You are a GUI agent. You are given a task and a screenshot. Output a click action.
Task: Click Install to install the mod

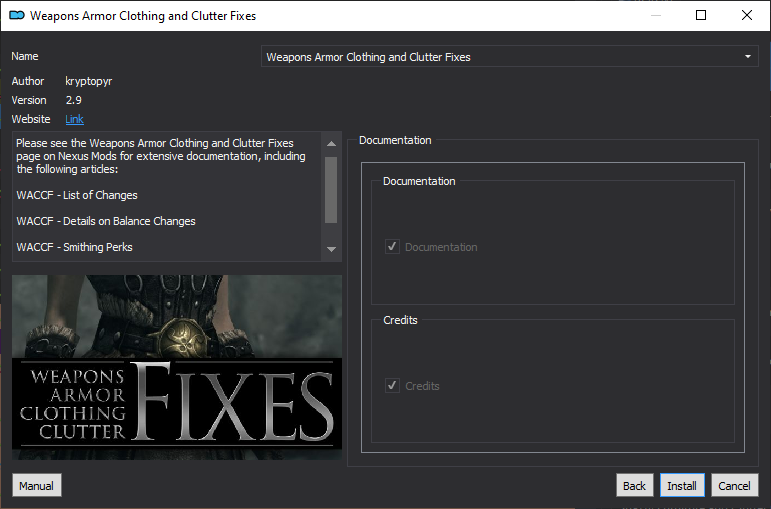coord(682,485)
